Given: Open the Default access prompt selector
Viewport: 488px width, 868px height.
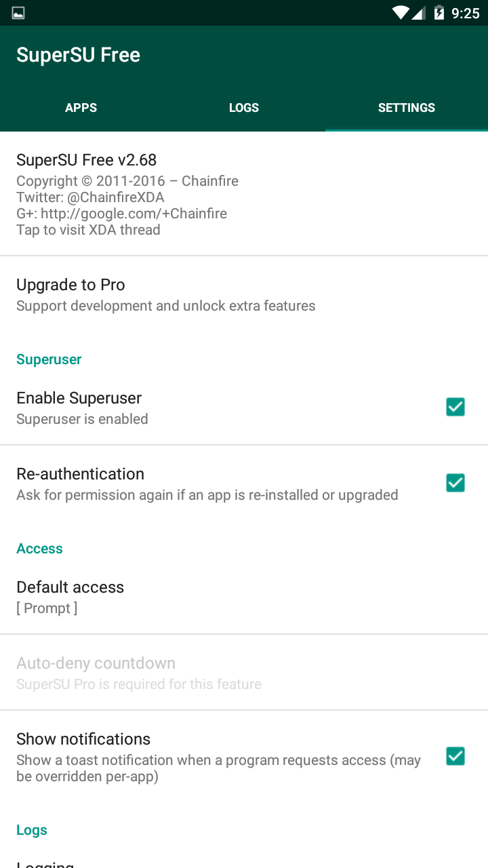Looking at the screenshot, I should point(70,597).
